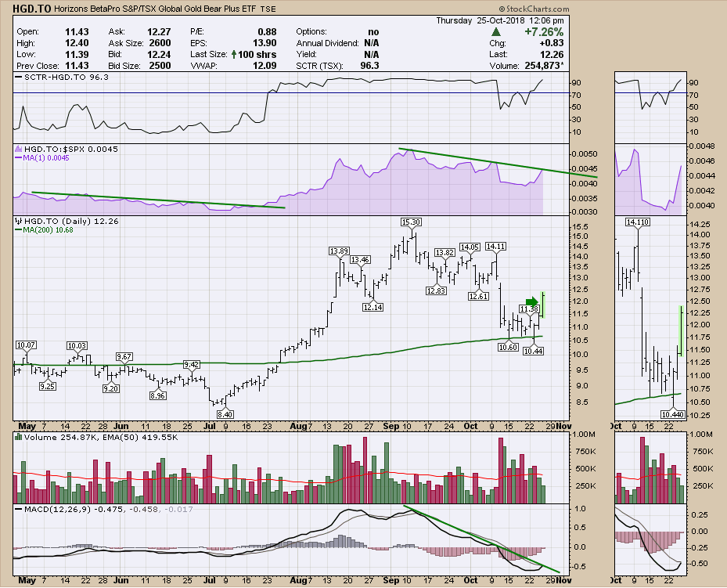Click the 10.60 low price label
Image resolution: width=727 pixels, height=588 pixels.
tap(508, 347)
